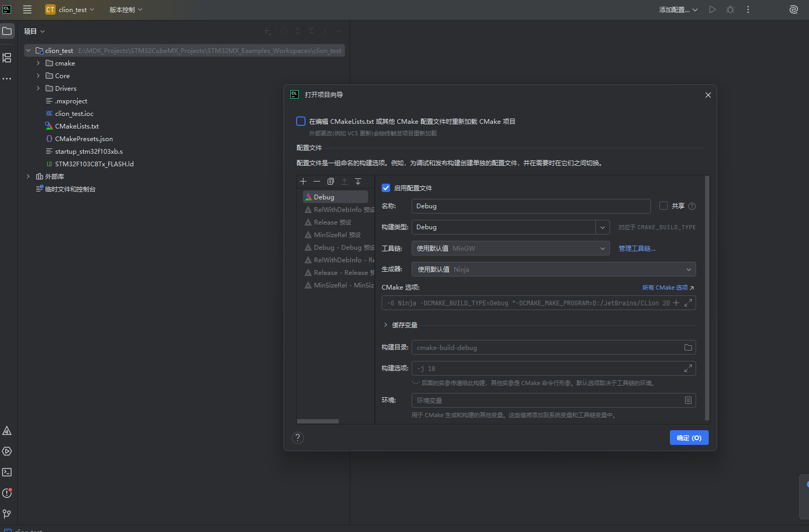Click the profile list horizontal scrollbar
809x532 pixels.
pos(318,421)
